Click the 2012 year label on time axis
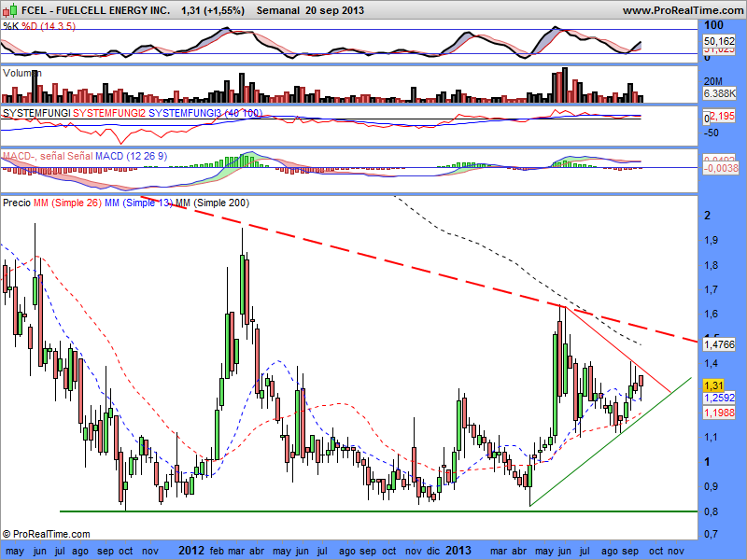Screen dimensions: 747x560 point(191,551)
